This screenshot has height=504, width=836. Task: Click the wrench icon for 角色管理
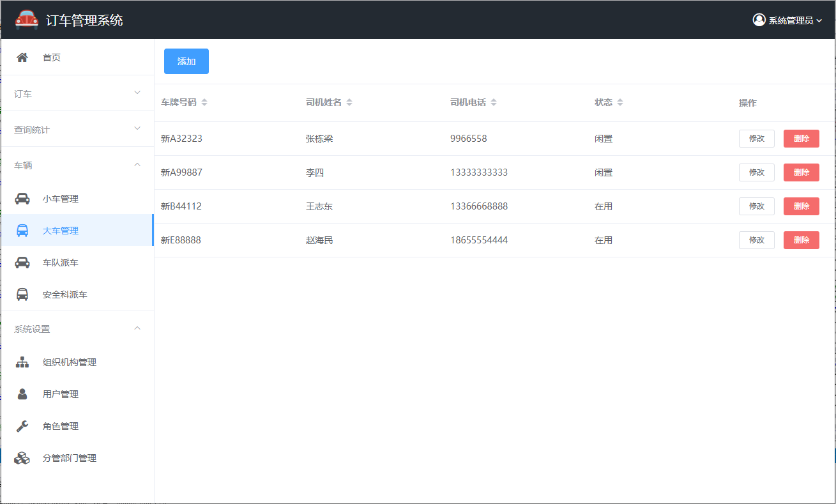(22, 426)
